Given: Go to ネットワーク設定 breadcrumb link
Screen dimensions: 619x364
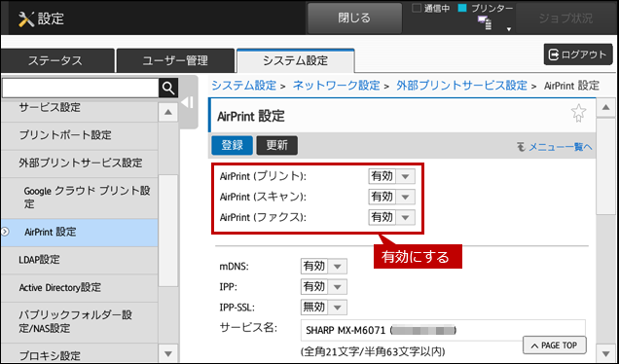Looking at the screenshot, I should [336, 86].
